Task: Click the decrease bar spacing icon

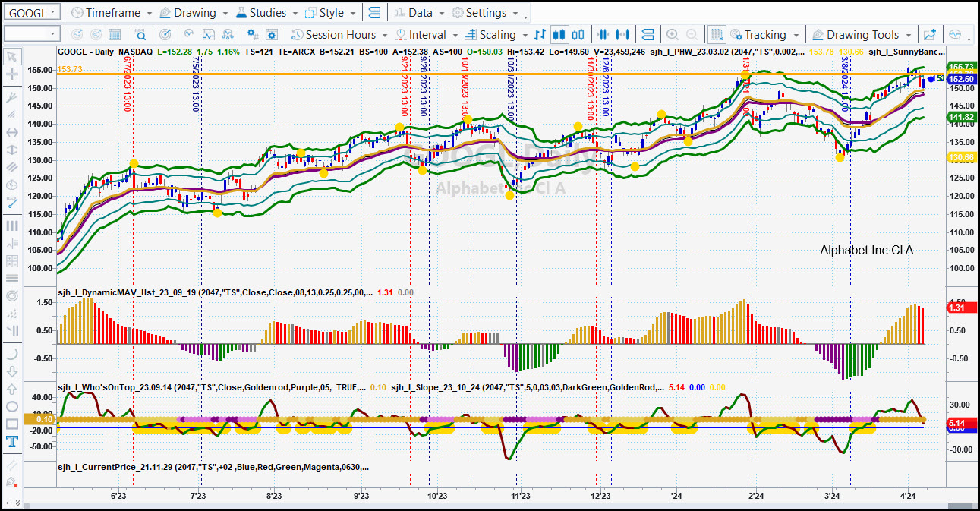Action: pos(604,34)
